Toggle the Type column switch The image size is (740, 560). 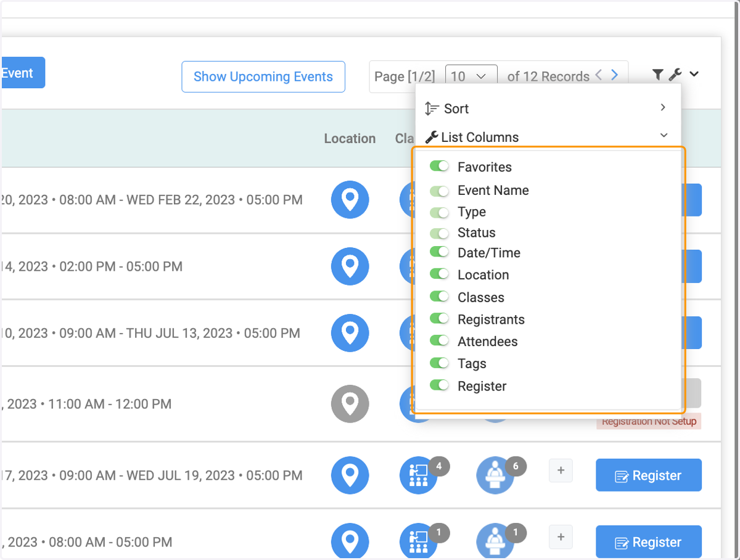pyautogui.click(x=440, y=212)
